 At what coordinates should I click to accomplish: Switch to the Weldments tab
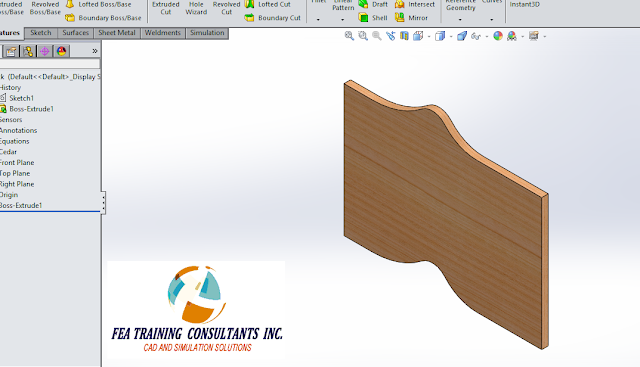[162, 33]
